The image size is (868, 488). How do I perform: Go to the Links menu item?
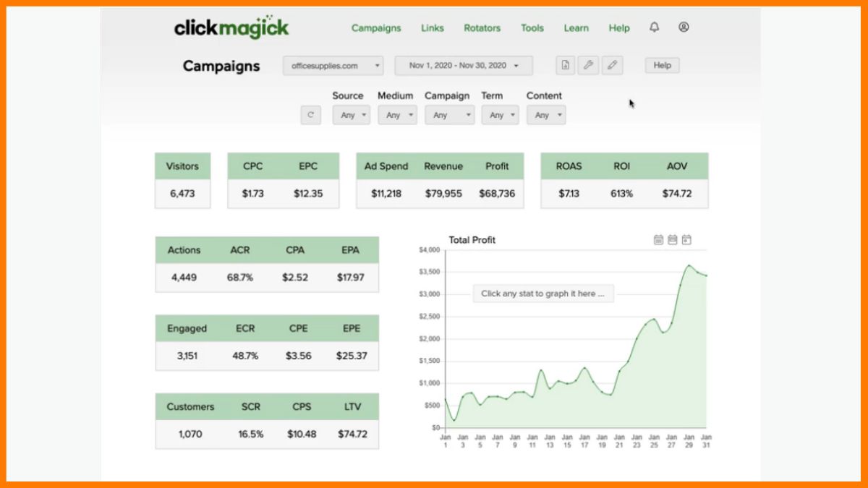pos(433,28)
